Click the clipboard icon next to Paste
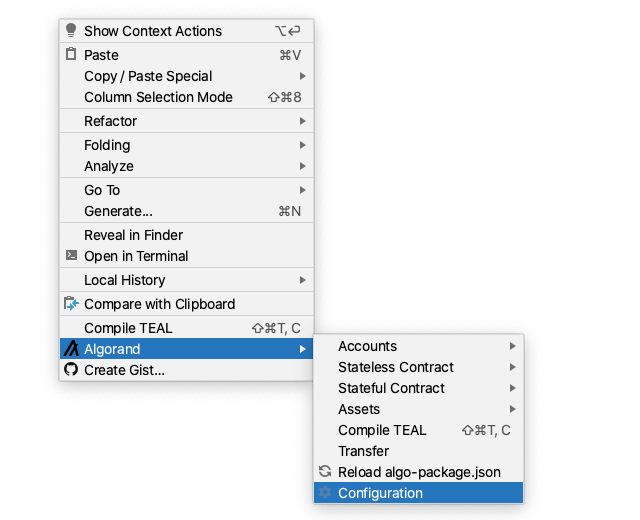Image resolution: width=640 pixels, height=520 pixels. tap(71, 54)
